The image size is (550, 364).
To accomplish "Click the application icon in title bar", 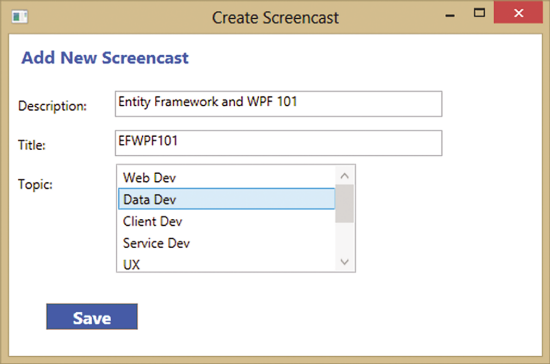I will pyautogui.click(x=19, y=16).
